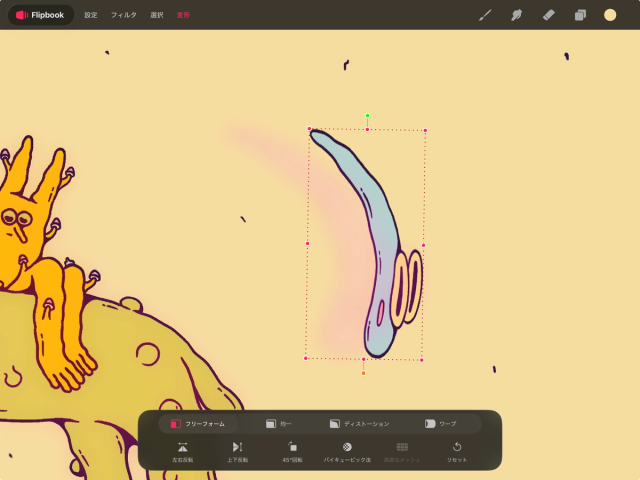Click the top-center transform edge handle
This screenshot has width=640, height=480.
point(367,130)
